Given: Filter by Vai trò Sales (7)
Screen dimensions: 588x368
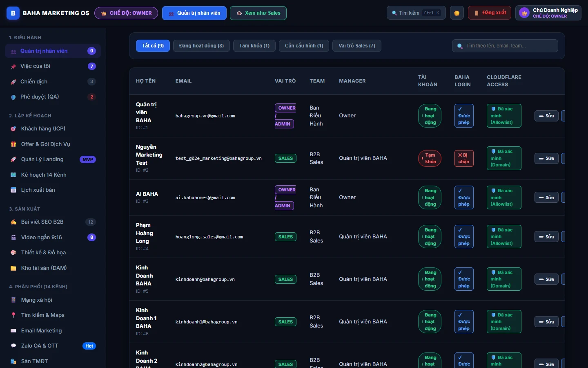Looking at the screenshot, I should 357,46.
